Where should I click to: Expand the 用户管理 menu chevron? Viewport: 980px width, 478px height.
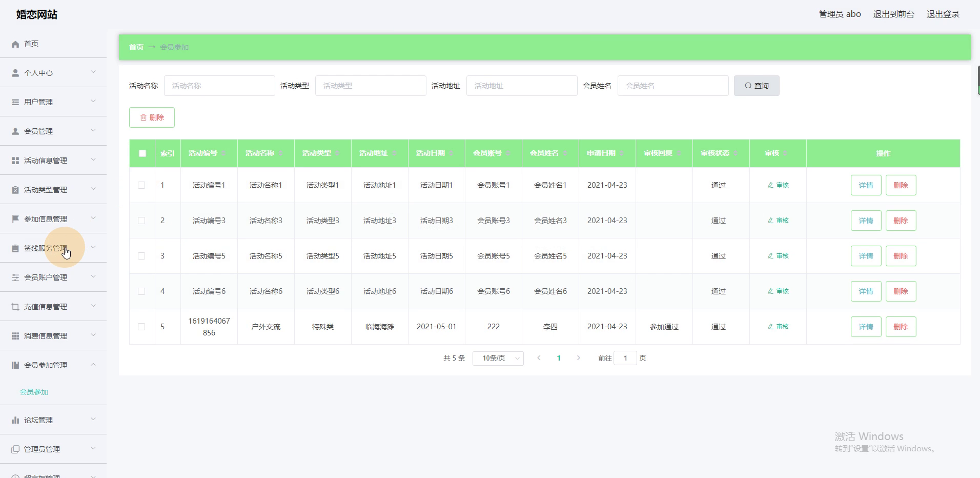[x=93, y=102]
